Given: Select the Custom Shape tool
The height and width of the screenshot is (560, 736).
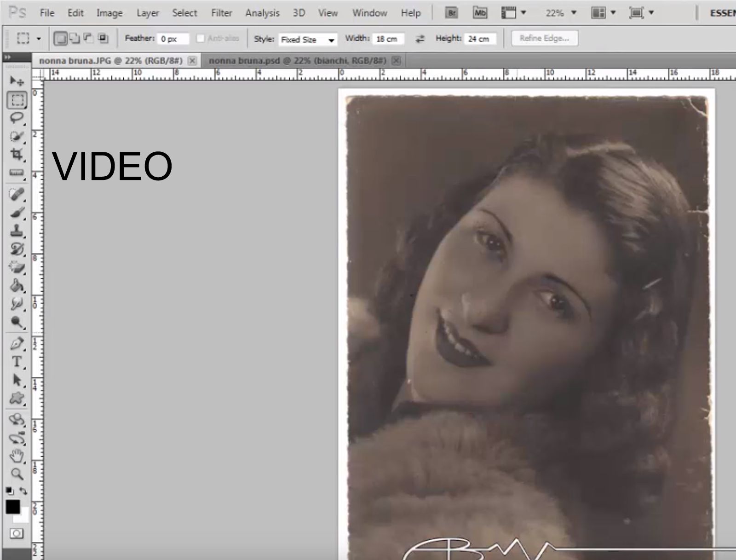Looking at the screenshot, I should (x=17, y=398).
